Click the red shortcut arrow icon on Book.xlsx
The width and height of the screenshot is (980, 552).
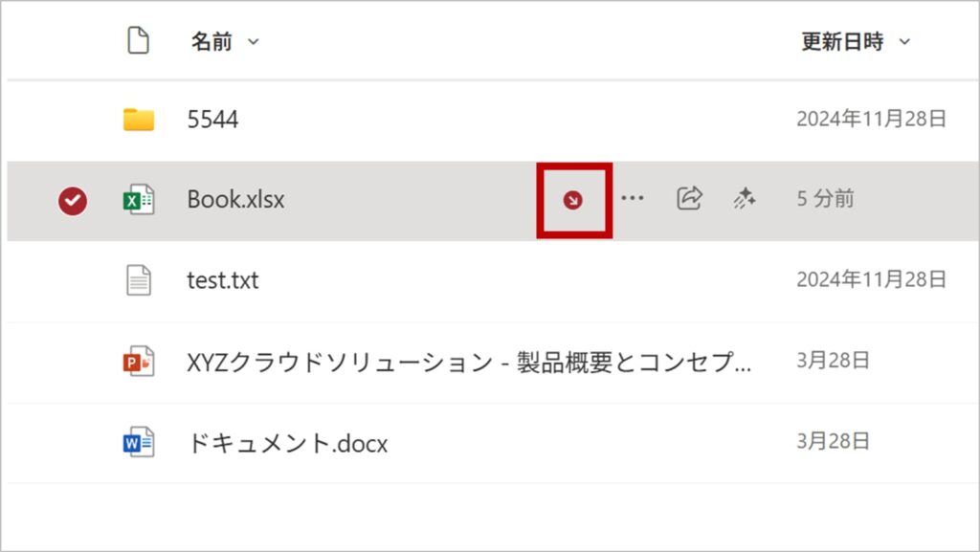pos(572,200)
